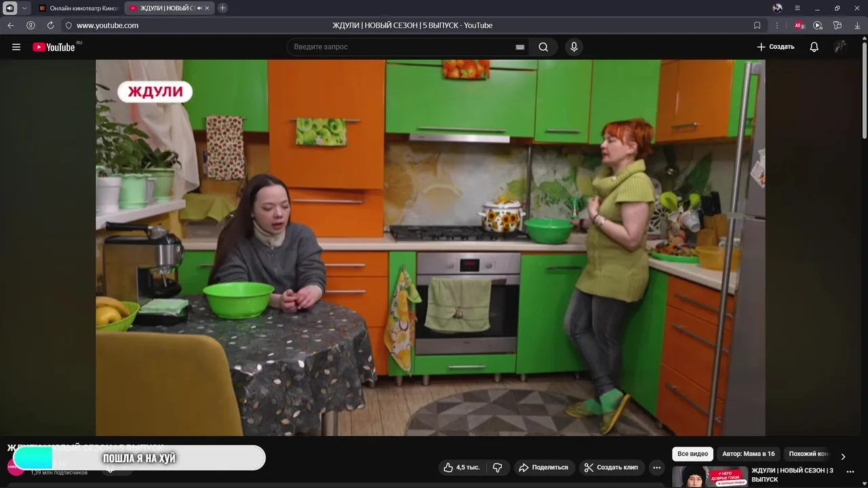Dislike the video
Viewport: 868px width, 488px height.
point(498,468)
